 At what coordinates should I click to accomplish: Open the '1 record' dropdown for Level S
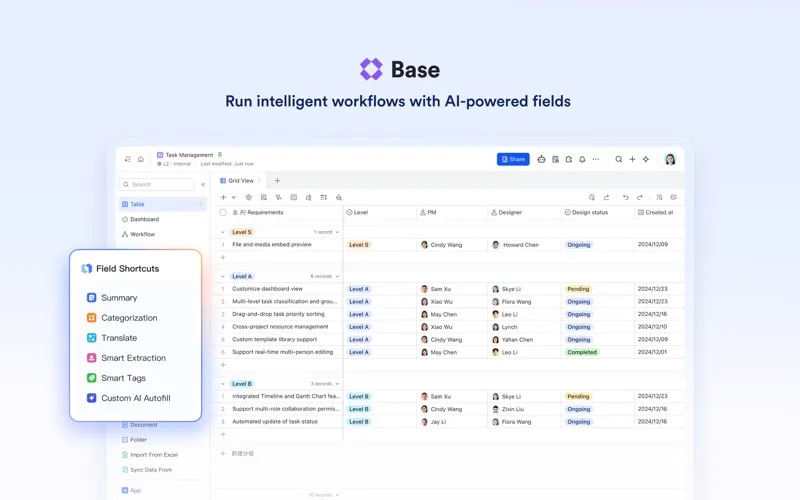point(327,232)
